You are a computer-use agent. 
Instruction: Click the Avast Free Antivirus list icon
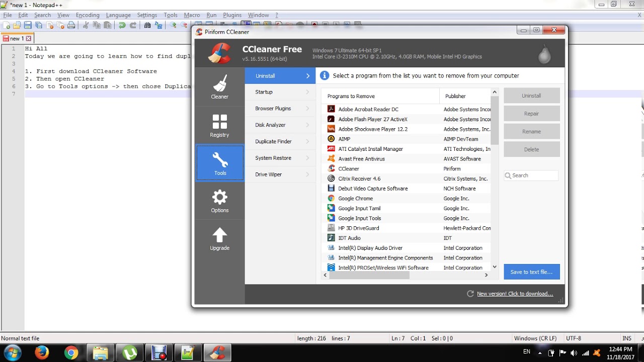coord(331,158)
